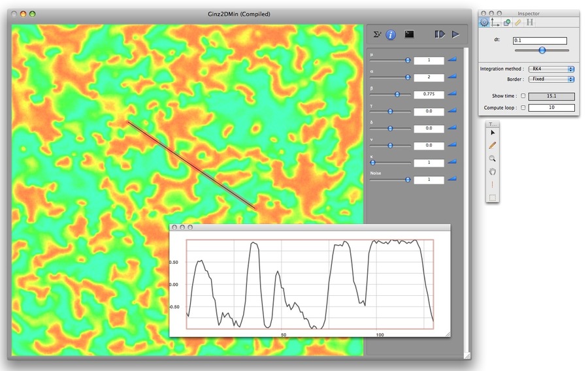This screenshot has width=588, height=371.
Task: Click the Compute loop field showing 10
Action: pyautogui.click(x=551, y=108)
